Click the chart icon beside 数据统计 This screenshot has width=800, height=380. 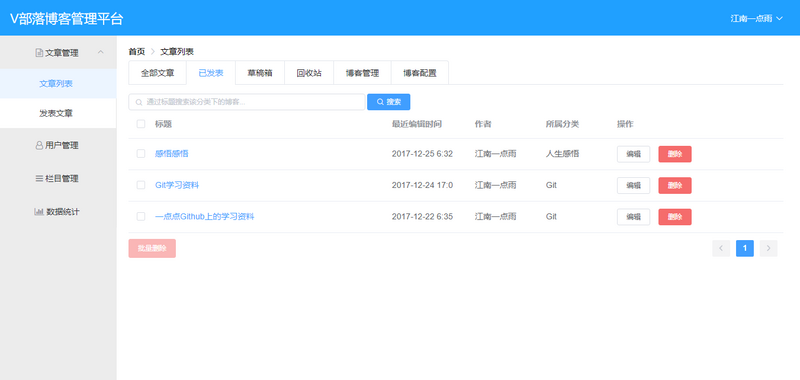(x=39, y=212)
